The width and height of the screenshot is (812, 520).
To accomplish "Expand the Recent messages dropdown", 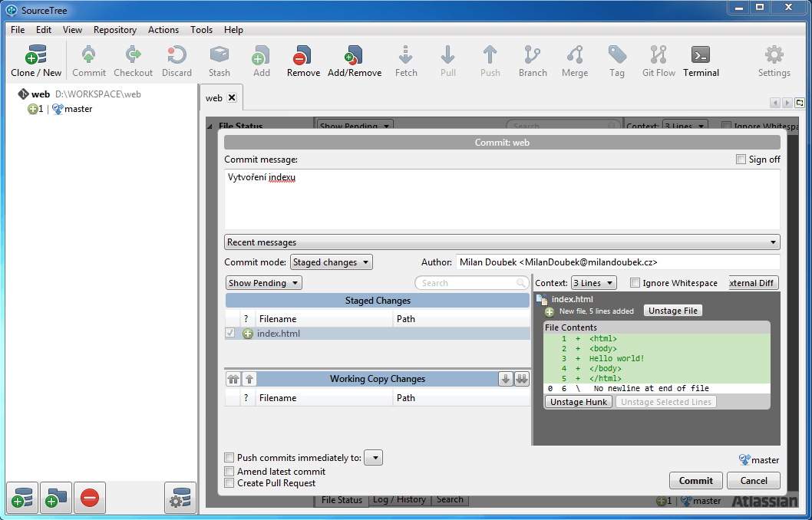I will click(x=502, y=242).
